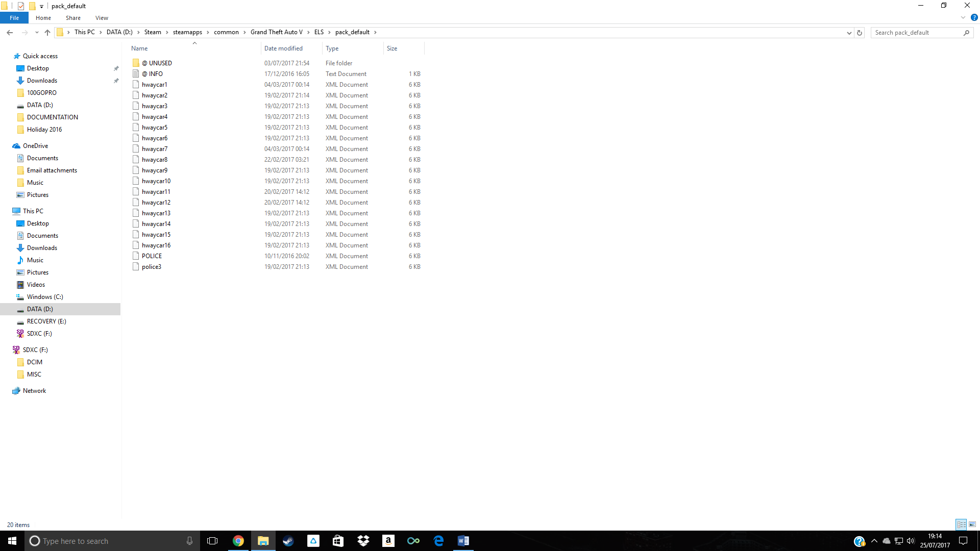Open the Word taskbar icon
Screen dimensions: 980x551
463,541
